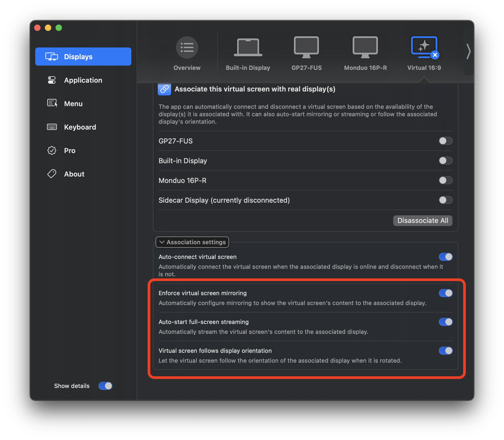
Task: Open the Overview display list icon
Action: 187,47
